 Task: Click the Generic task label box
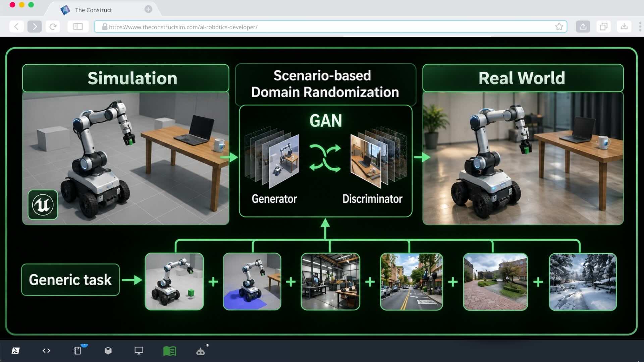click(70, 280)
